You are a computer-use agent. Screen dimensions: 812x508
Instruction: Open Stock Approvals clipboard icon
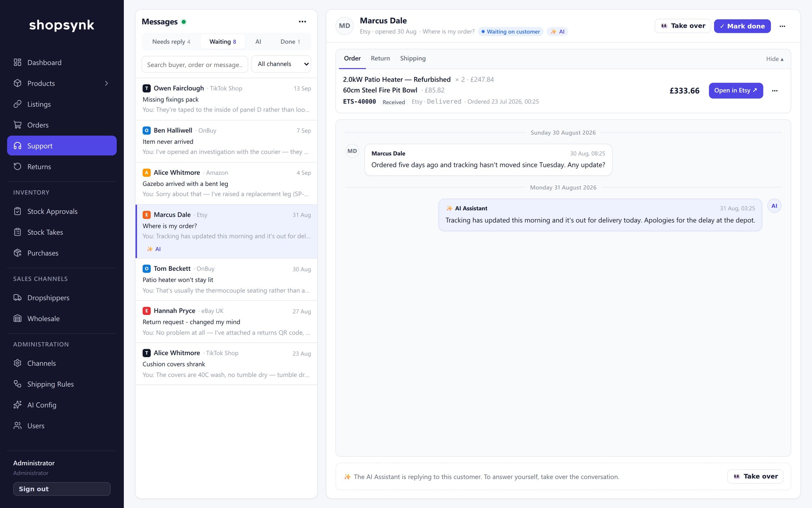(18, 211)
